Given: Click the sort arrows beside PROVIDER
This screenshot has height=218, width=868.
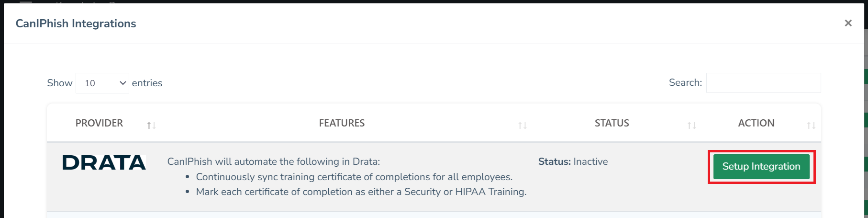Looking at the screenshot, I should (151, 125).
